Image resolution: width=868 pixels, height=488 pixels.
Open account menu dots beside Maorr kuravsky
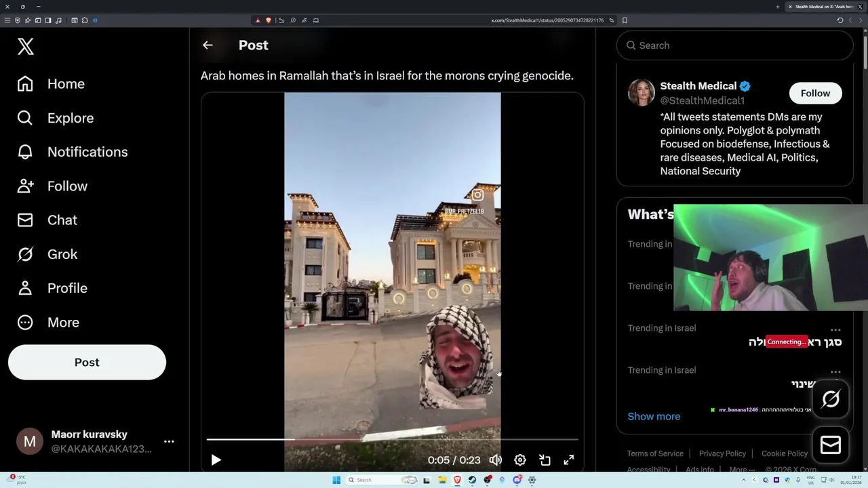tap(169, 441)
